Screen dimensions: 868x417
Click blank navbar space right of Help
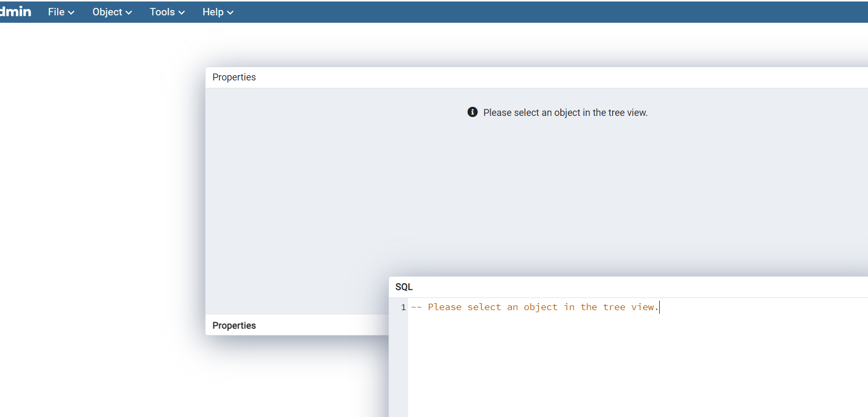(529, 12)
